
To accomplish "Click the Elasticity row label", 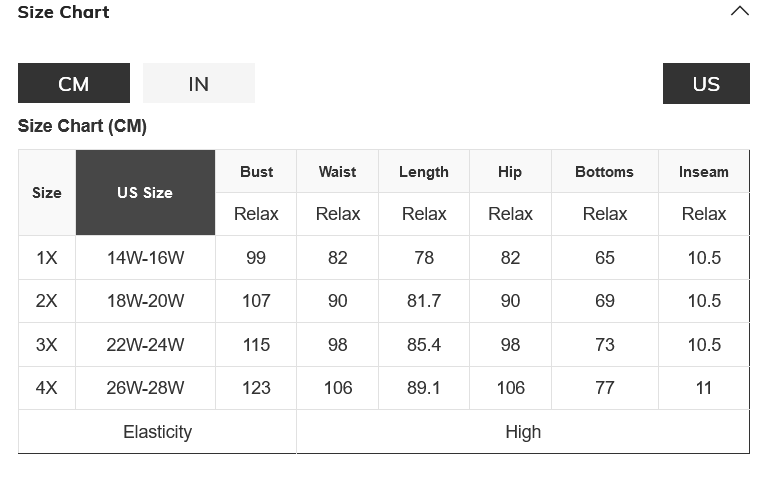I will [x=157, y=432].
